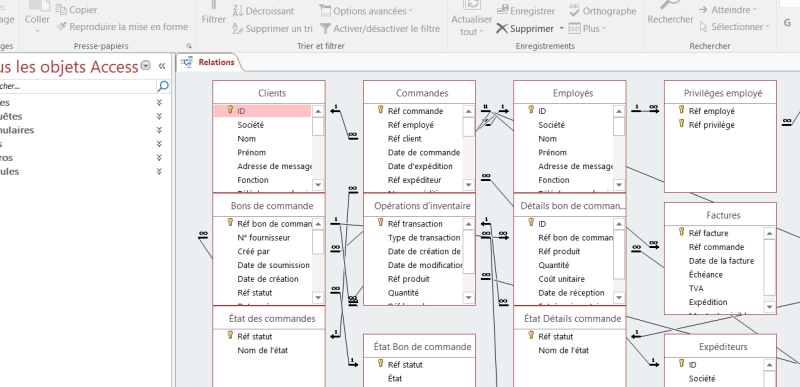
Task: Open navigation pane category dropdown arrow
Action: point(146,65)
